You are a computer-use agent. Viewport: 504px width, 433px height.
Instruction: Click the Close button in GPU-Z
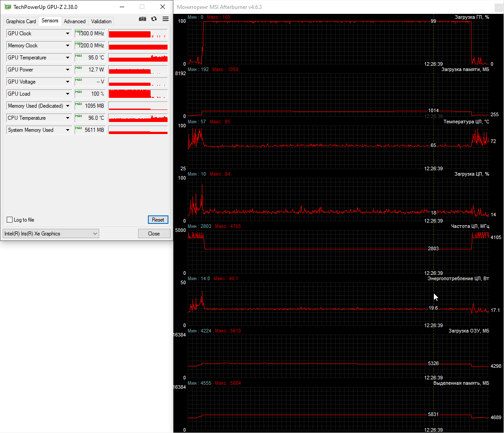154,234
